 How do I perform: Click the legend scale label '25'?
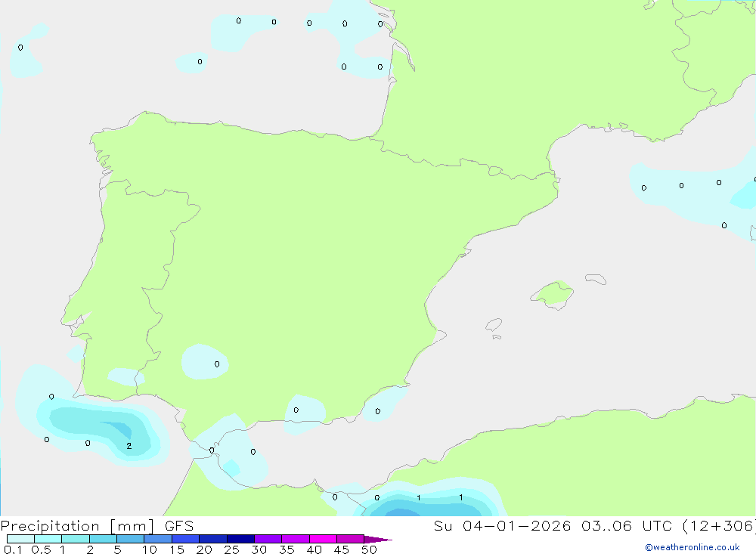tap(232, 549)
